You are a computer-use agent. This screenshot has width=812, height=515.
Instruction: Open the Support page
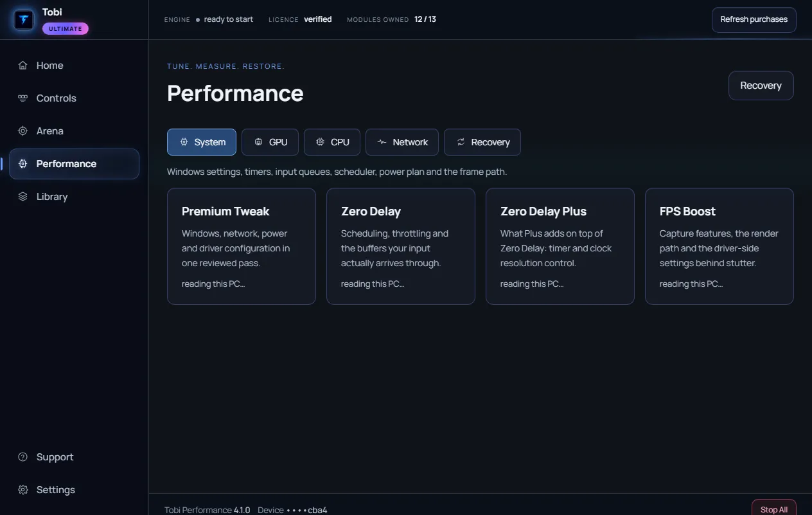[x=74, y=457]
